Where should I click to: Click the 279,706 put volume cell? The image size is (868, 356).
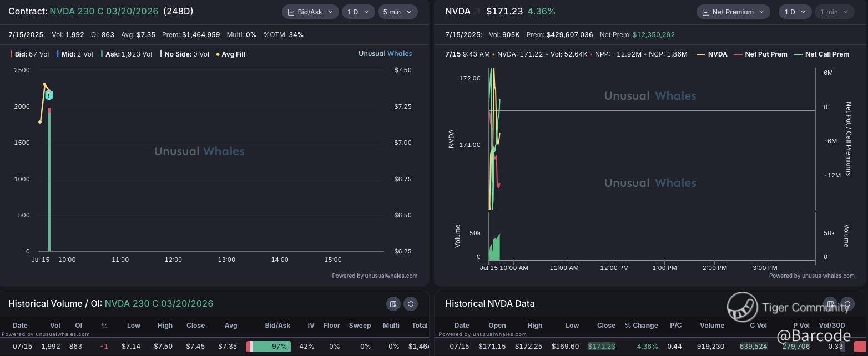pos(796,347)
